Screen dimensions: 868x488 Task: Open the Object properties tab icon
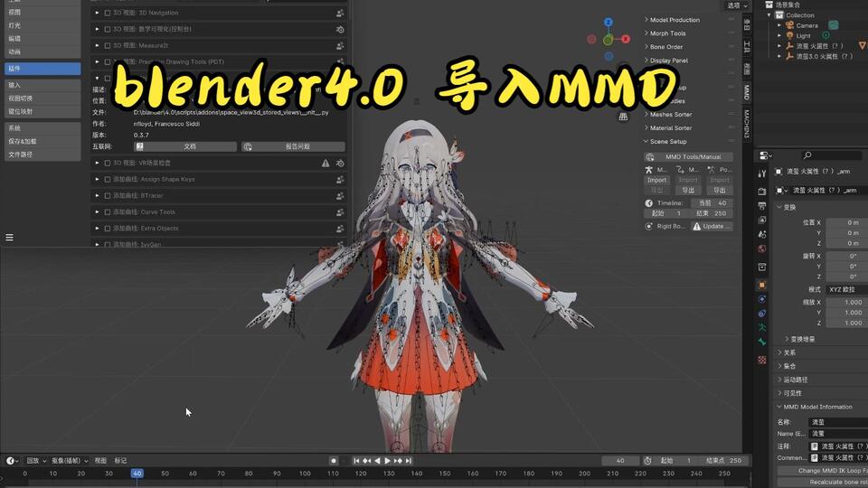(x=761, y=285)
